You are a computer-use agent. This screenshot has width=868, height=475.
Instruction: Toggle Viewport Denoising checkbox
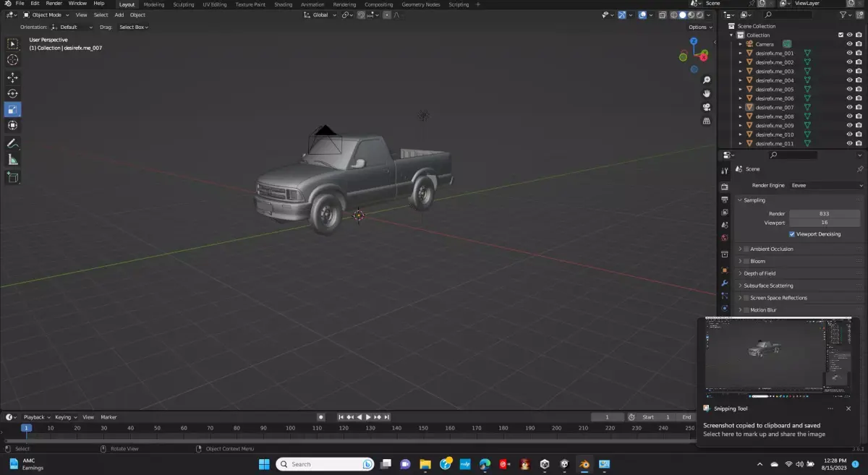[x=792, y=234]
